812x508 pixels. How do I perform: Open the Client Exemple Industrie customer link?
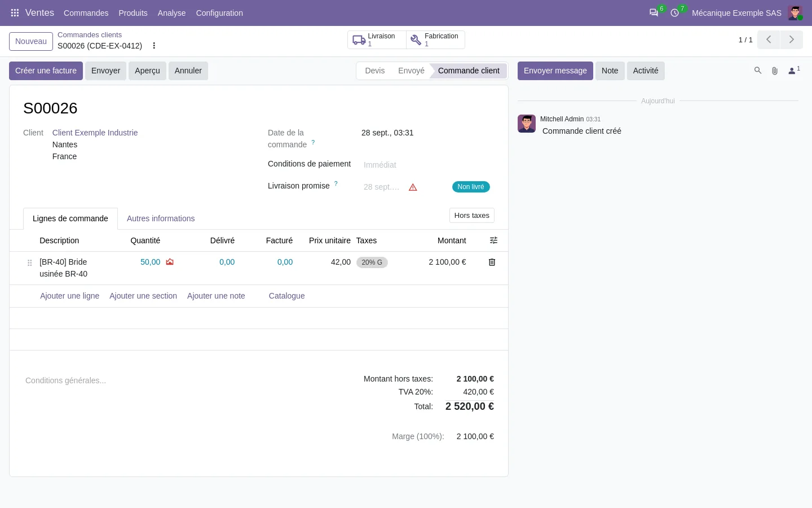pyautogui.click(x=95, y=133)
